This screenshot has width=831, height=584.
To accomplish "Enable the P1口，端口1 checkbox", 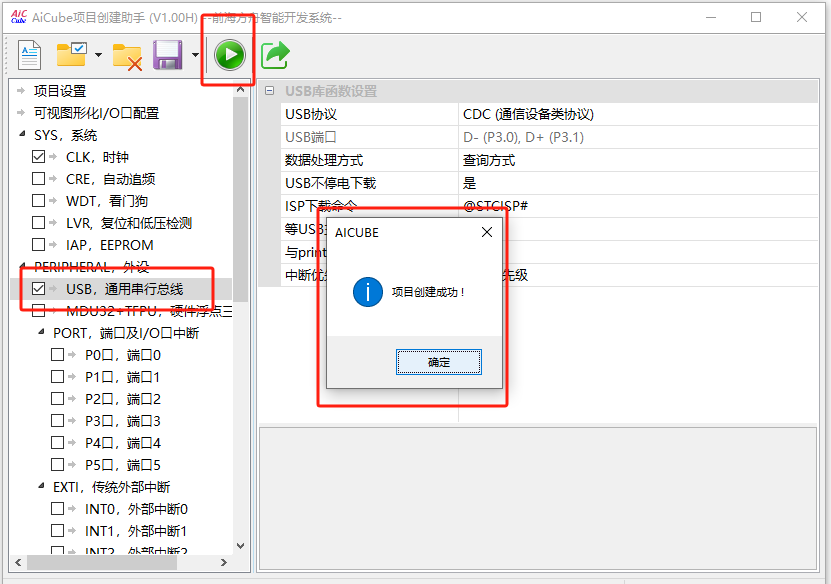I will (57, 377).
